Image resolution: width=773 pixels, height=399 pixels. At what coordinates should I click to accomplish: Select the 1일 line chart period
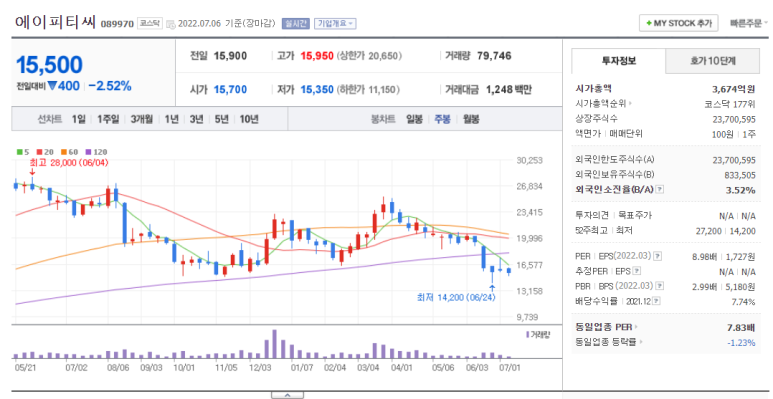[x=78, y=119]
